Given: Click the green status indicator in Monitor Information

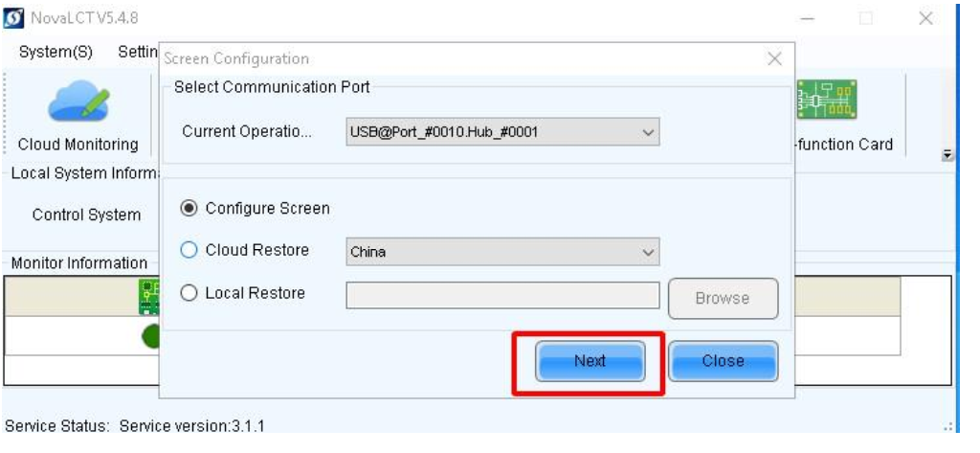Looking at the screenshot, I should pos(151,337).
